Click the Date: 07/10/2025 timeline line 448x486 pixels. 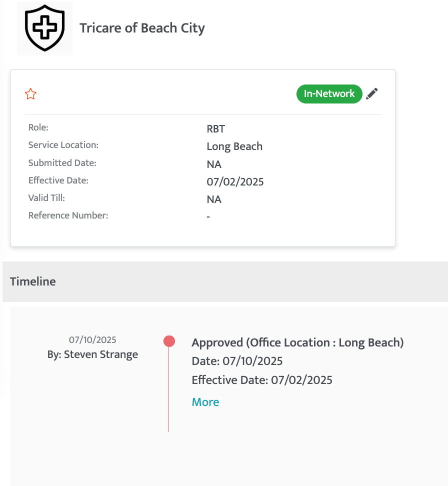tap(237, 361)
